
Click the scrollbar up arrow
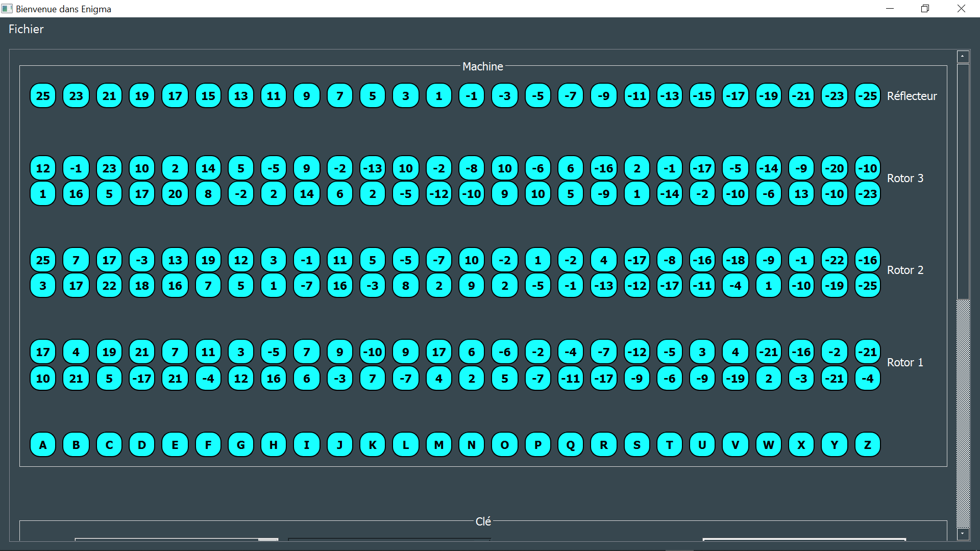click(963, 56)
